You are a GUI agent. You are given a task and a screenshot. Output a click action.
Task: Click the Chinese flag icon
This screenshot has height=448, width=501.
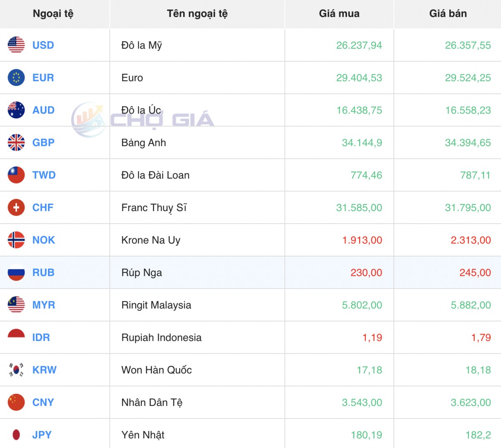coord(16,403)
